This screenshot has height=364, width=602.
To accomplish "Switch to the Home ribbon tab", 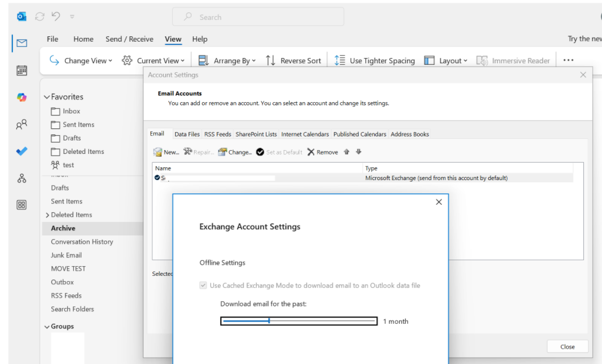I will tap(83, 39).
